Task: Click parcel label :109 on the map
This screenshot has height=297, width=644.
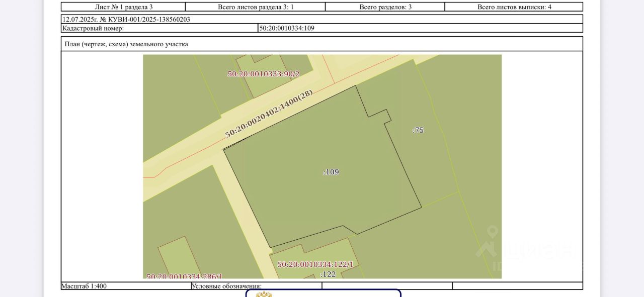Action: [x=331, y=172]
